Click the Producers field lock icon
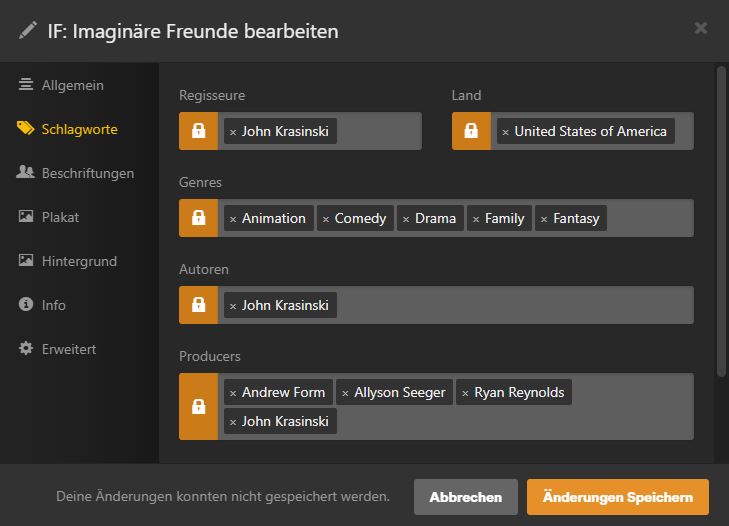The image size is (729, 526). click(198, 406)
